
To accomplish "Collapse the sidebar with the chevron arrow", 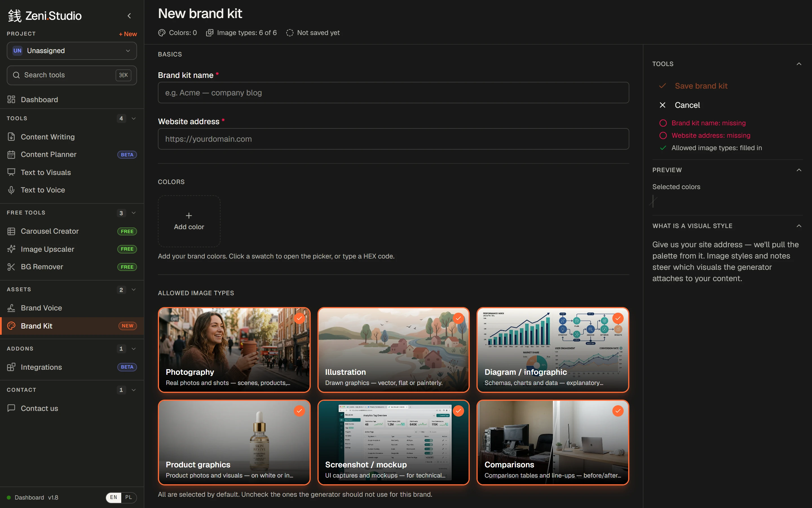I will pyautogui.click(x=129, y=16).
